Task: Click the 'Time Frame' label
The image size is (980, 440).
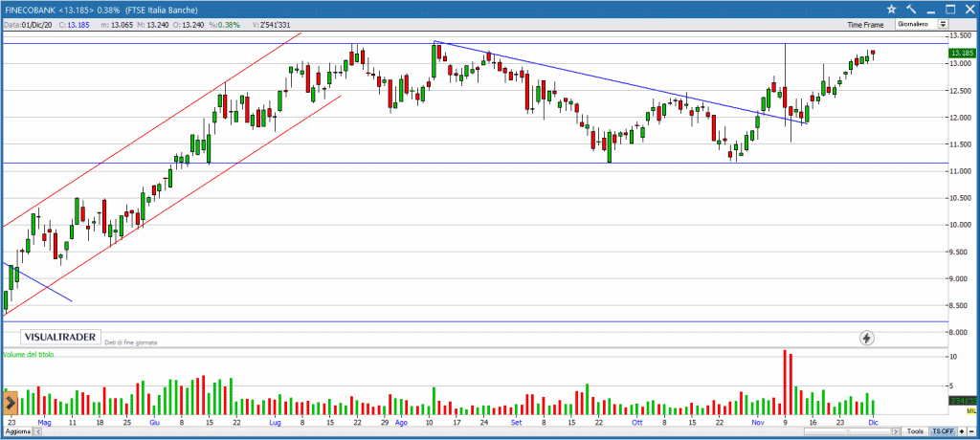Action: point(865,25)
